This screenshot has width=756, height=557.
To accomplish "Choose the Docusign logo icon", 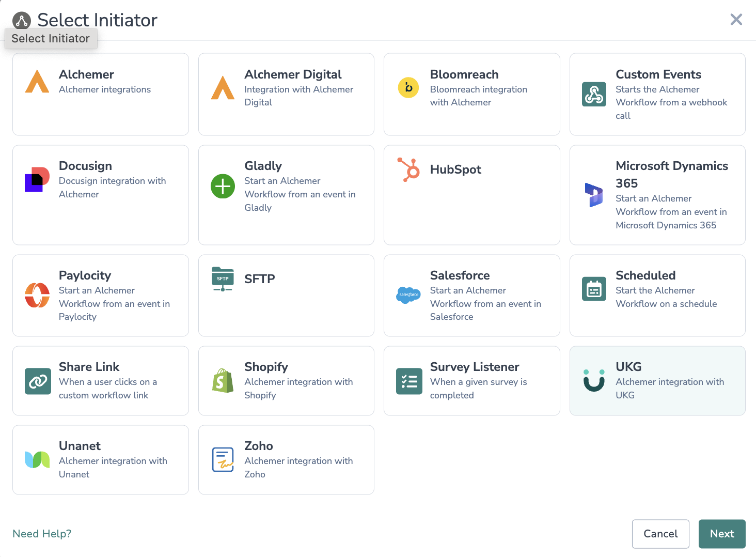I will [x=37, y=179].
